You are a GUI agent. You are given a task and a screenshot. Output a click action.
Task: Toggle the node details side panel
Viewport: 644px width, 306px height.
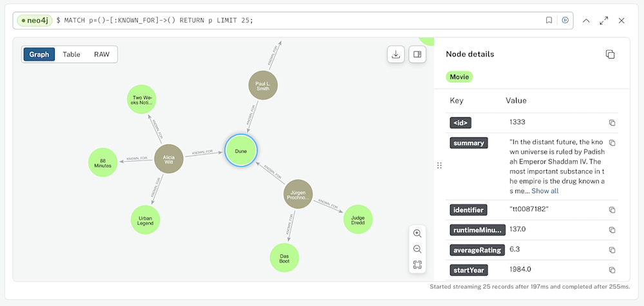(417, 54)
